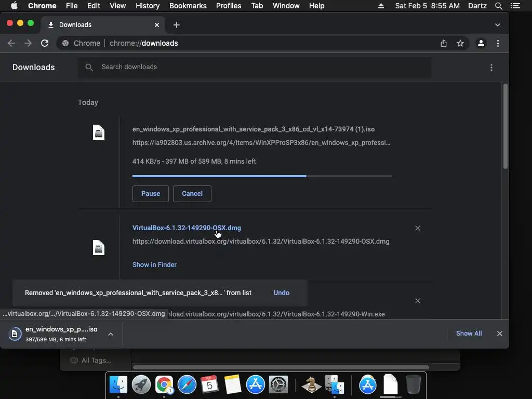Click the archive.org iso source URL
532x399 pixels.
(x=261, y=142)
